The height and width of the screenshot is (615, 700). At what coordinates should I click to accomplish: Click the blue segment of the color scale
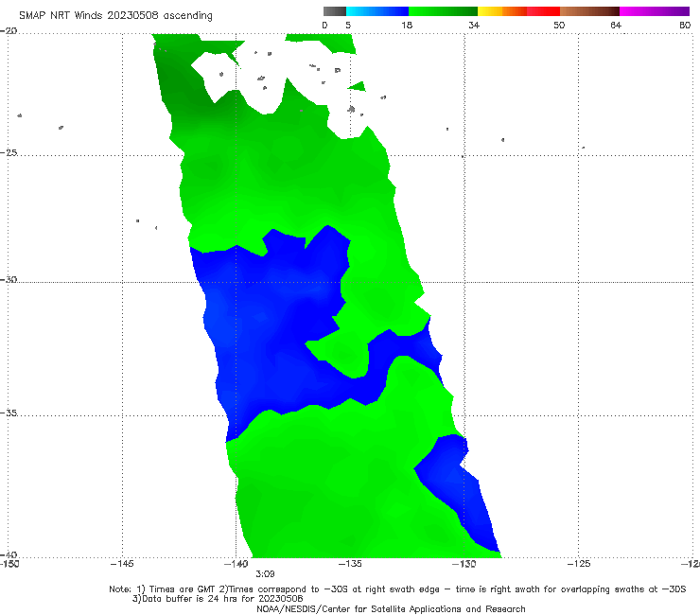tap(377, 11)
